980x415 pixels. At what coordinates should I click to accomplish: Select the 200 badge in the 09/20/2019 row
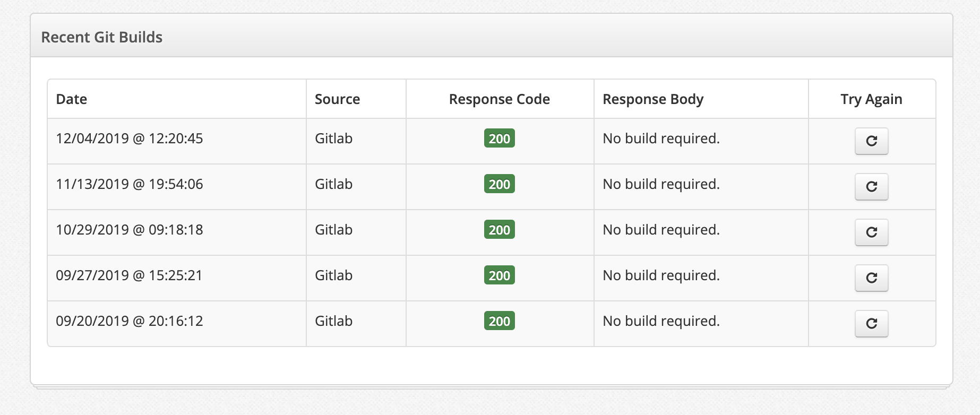pos(499,321)
